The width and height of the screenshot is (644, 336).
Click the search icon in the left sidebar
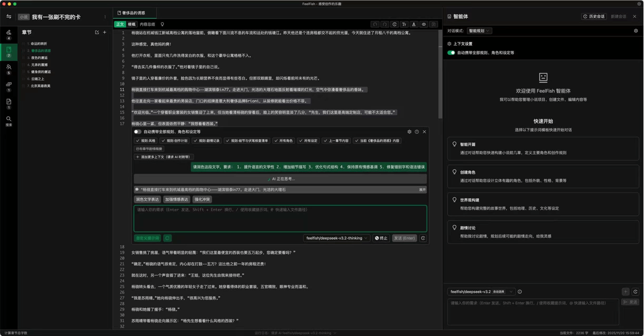click(9, 120)
